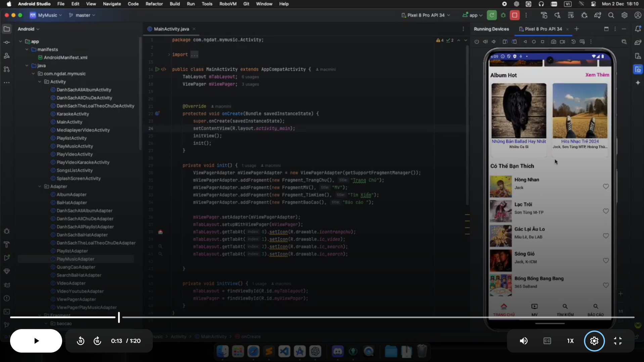Open the Refactor menu

coord(154,4)
